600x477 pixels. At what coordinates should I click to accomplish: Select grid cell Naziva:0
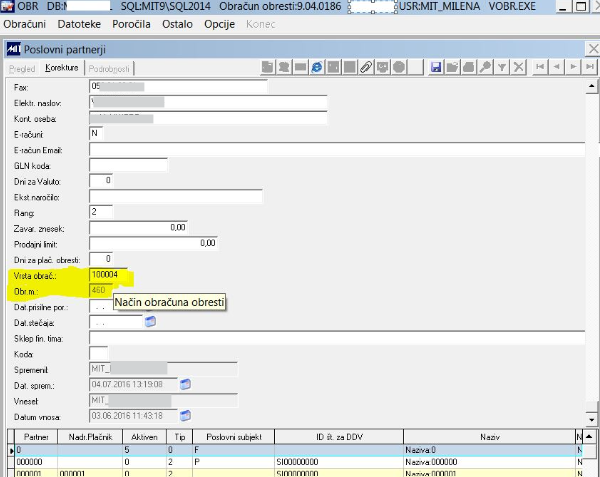pyautogui.click(x=490, y=450)
